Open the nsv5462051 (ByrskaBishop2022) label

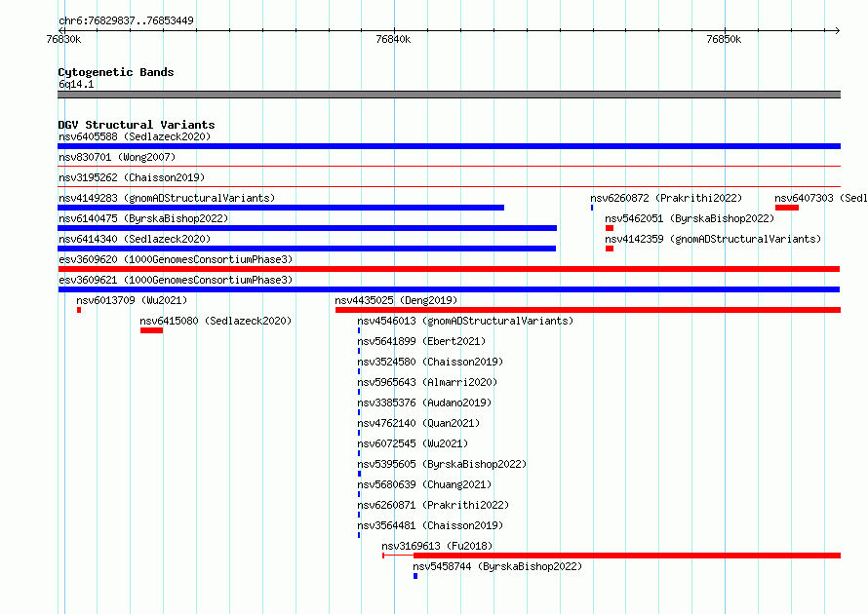(690, 218)
